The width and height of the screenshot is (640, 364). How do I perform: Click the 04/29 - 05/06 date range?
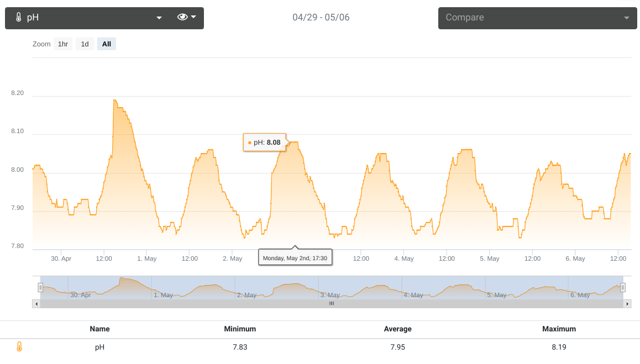[x=321, y=18]
